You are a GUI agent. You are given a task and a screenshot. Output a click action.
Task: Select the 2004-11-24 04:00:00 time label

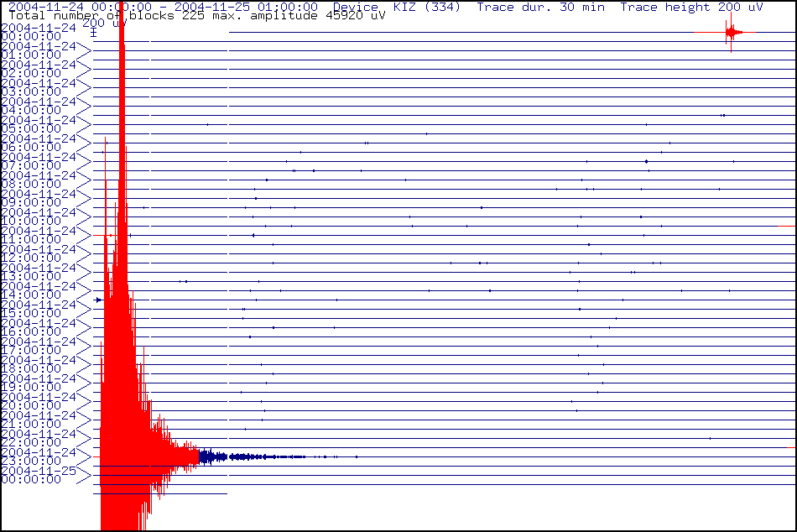tap(39, 106)
